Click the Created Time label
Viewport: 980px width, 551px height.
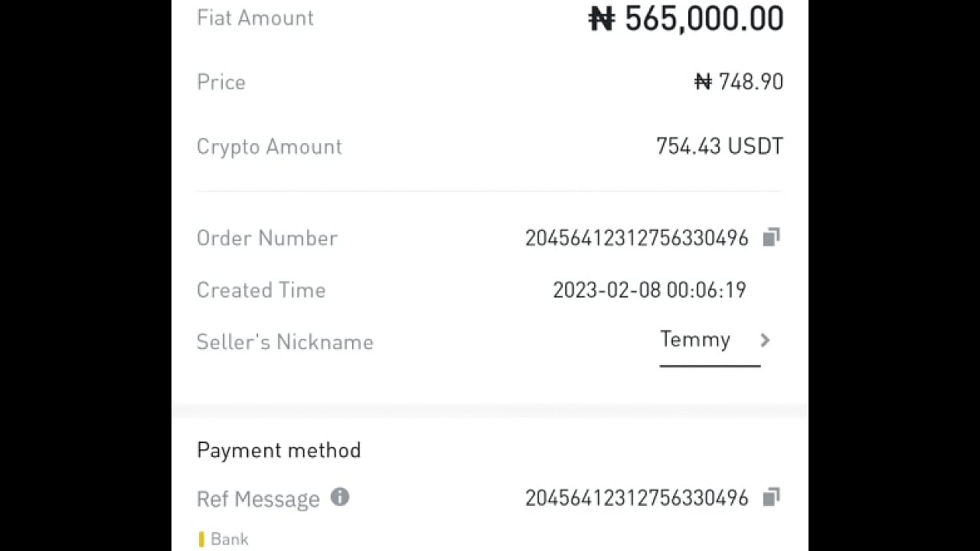tap(261, 290)
